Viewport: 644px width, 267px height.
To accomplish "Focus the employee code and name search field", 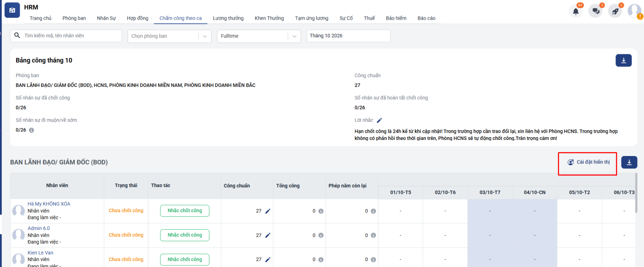I will point(66,36).
